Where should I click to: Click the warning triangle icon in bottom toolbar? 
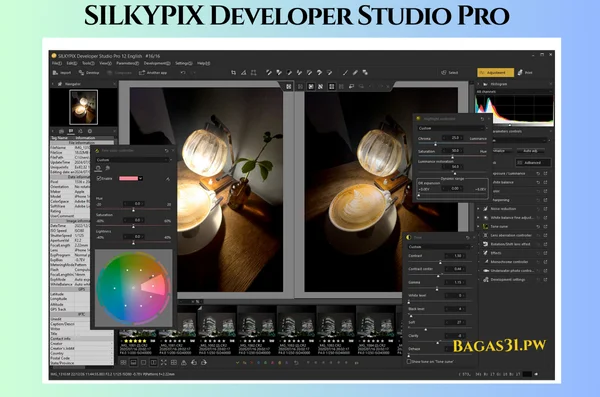point(184,363)
